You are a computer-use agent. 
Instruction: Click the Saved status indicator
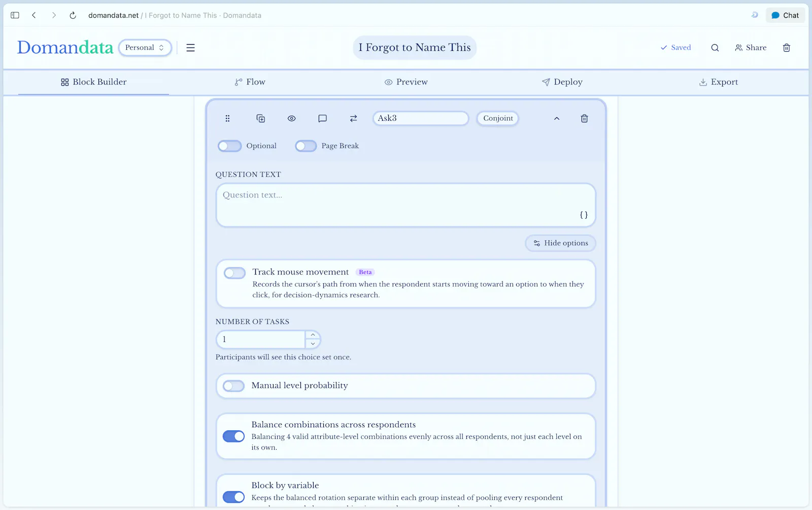(x=675, y=48)
